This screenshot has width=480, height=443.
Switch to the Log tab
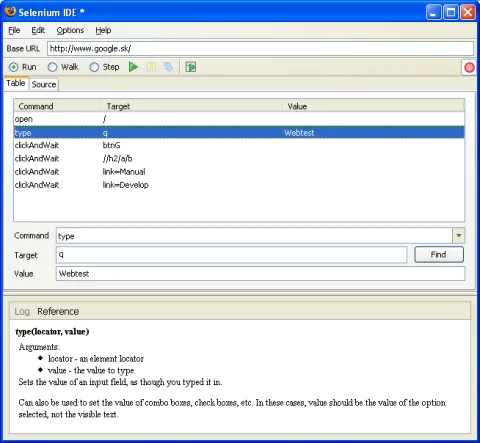[x=22, y=312]
